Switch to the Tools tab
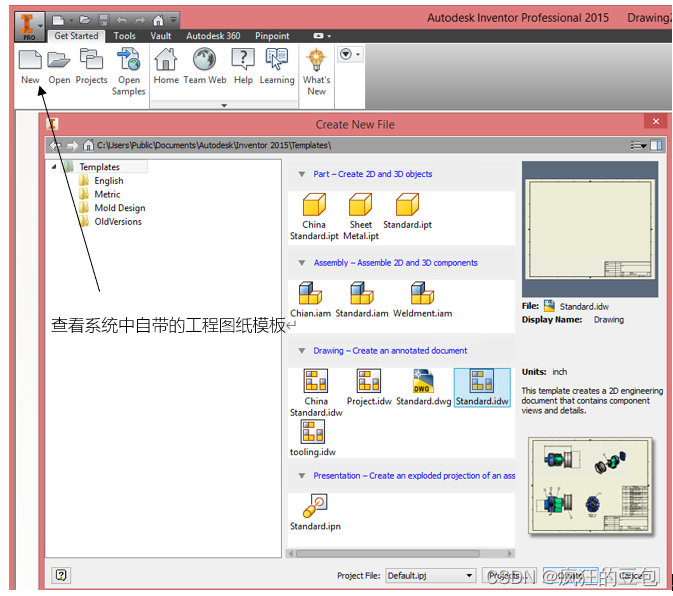Viewport: 673px width, 596px height. 124,36
